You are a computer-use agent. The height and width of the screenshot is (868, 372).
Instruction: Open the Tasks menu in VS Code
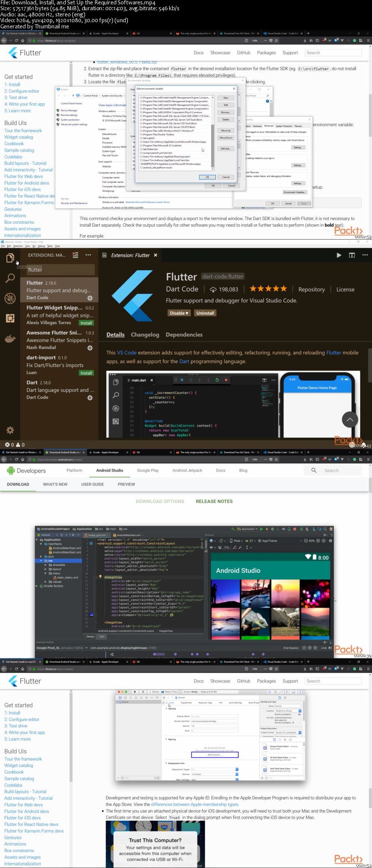pos(50,246)
